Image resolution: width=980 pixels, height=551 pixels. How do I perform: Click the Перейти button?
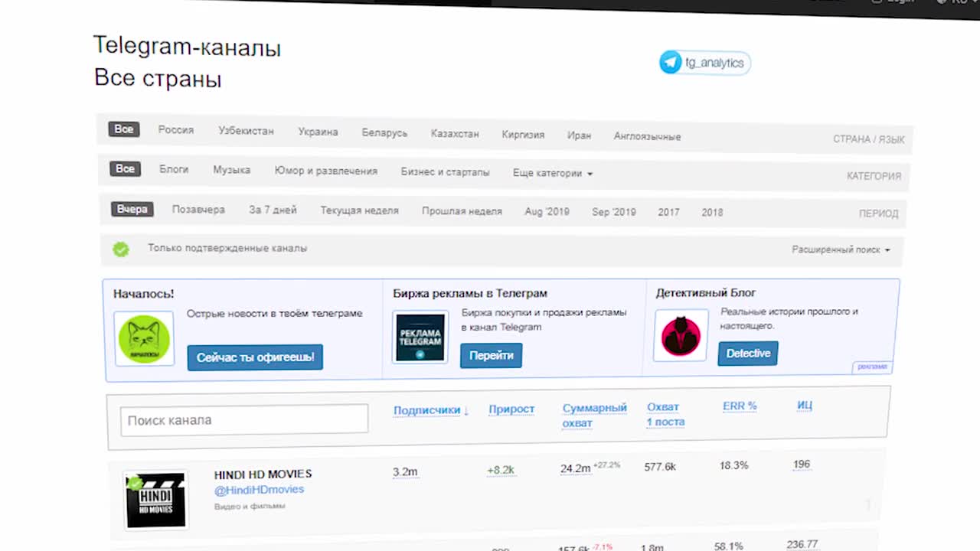pyautogui.click(x=491, y=355)
